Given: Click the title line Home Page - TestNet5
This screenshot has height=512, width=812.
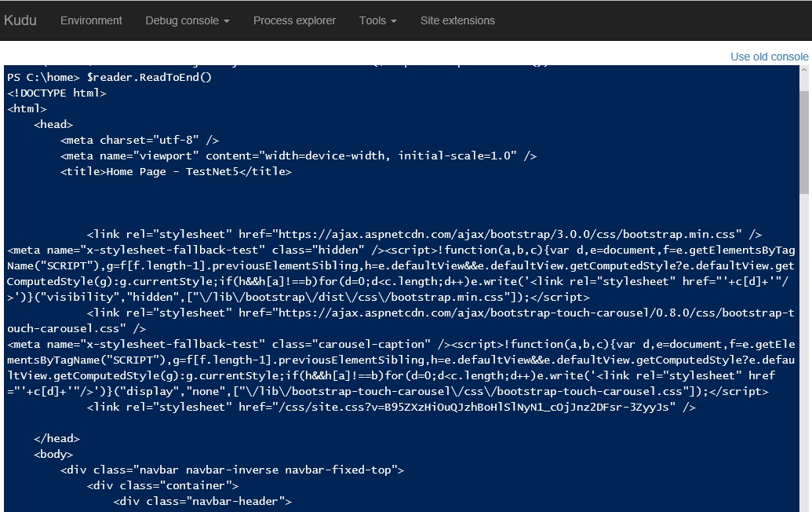Looking at the screenshot, I should [176, 171].
